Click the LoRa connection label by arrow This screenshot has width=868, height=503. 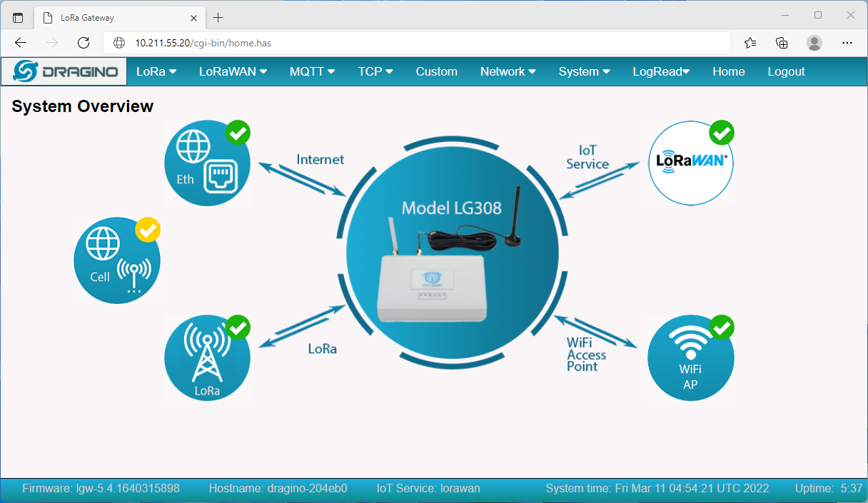coord(323,349)
